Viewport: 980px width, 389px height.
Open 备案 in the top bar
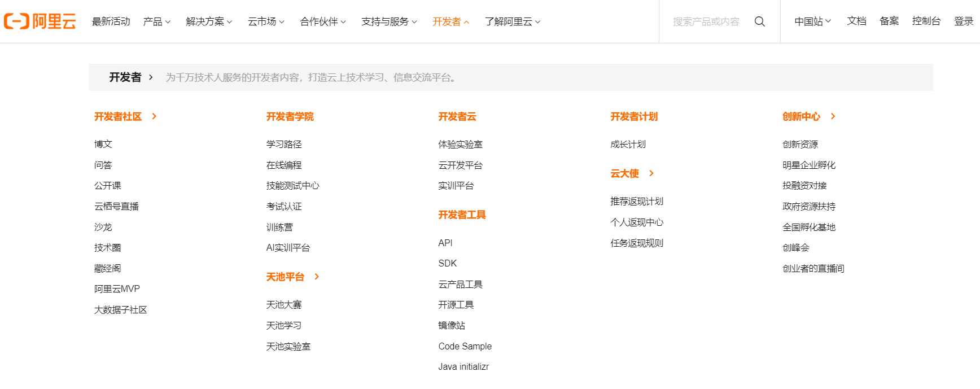pos(889,21)
